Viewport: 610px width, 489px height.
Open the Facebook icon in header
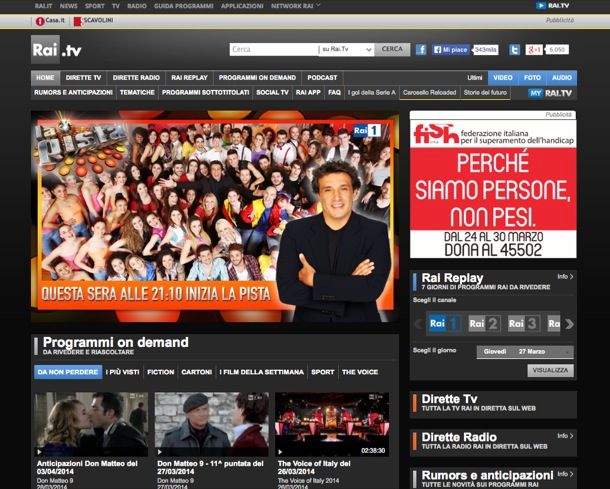click(x=421, y=49)
